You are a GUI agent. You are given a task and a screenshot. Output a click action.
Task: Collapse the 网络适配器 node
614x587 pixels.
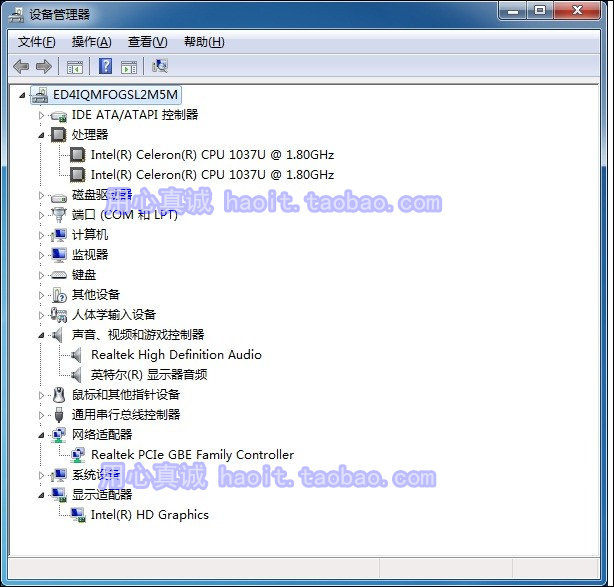point(41,435)
